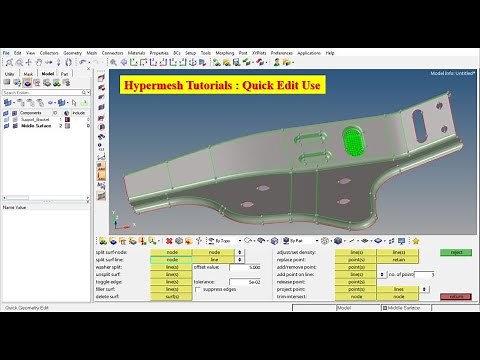Click the magnifier zoom icon beside the view arrows
This screenshot has width=480, height=360.
click(x=114, y=62)
